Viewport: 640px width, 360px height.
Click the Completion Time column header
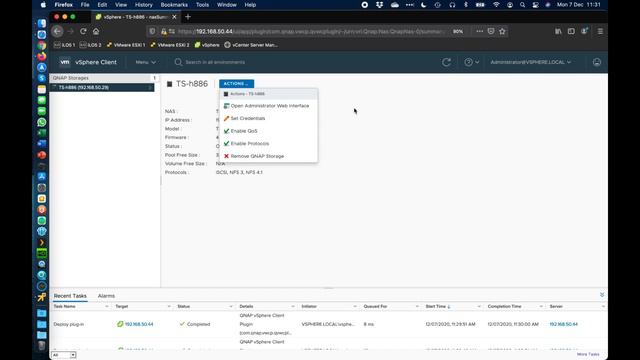point(504,306)
